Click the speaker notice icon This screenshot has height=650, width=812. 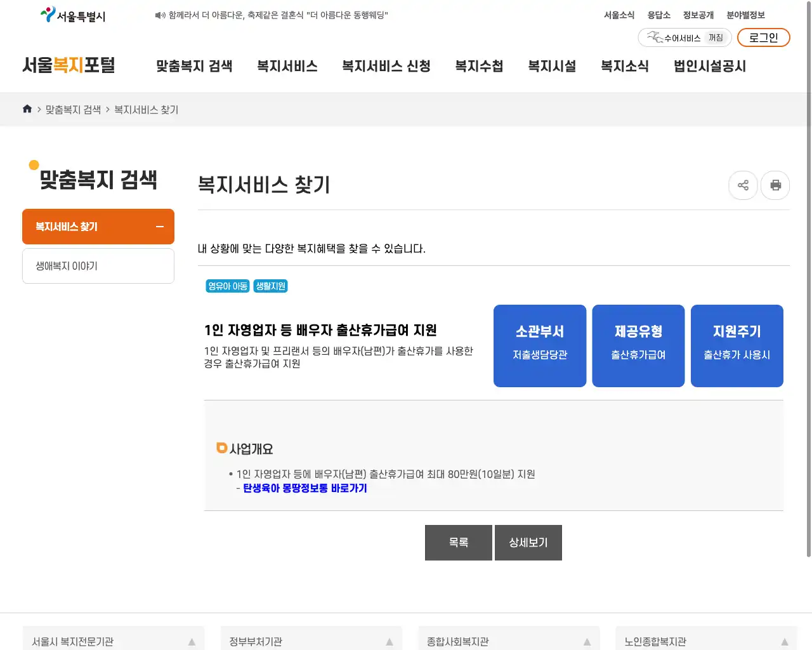160,15
